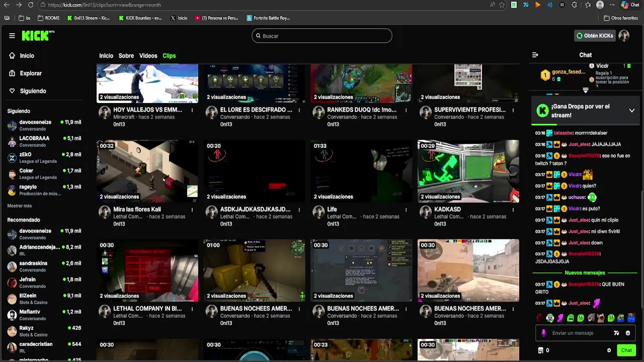
Task: Open rageylo followed channel
Action: pyautogui.click(x=44, y=190)
